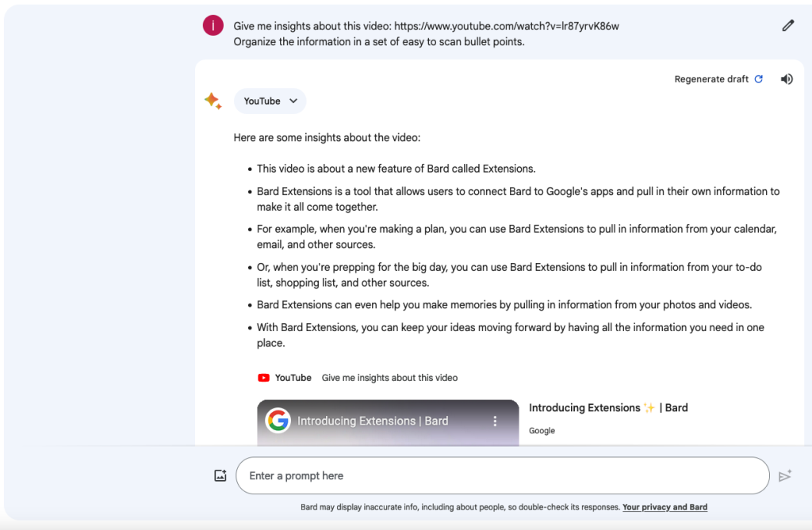812x530 pixels.
Task: Click the edit prompt pencil icon
Action: pos(787,25)
